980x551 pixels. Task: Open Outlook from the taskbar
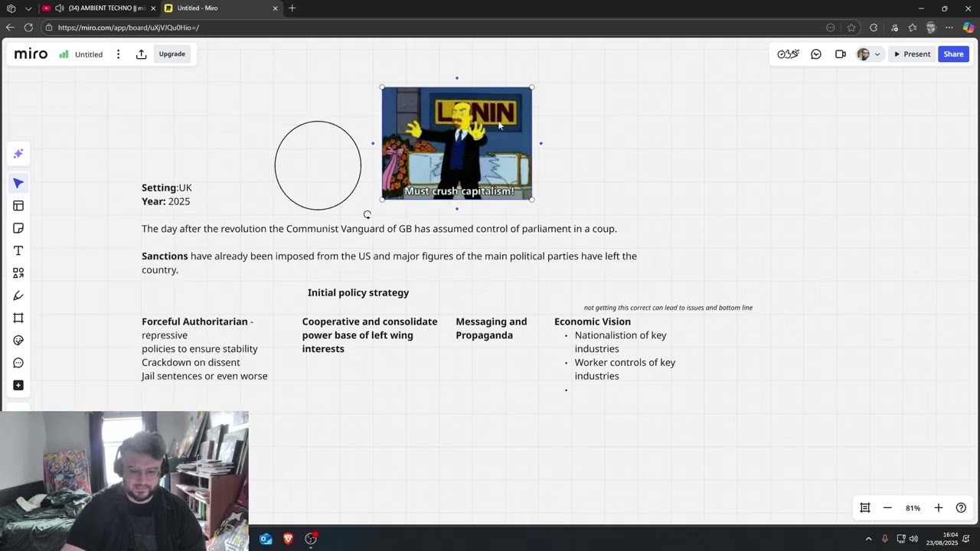[266, 539]
